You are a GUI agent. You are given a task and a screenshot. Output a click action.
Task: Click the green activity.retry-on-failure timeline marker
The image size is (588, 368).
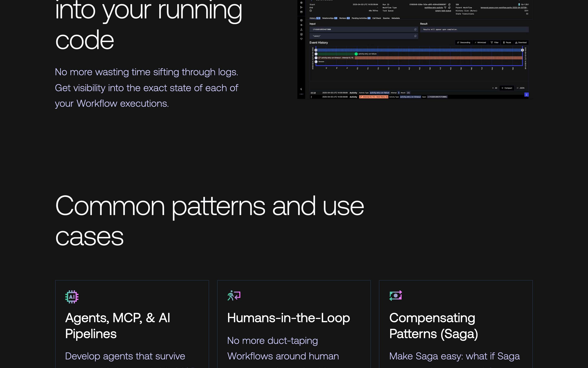pos(356,54)
